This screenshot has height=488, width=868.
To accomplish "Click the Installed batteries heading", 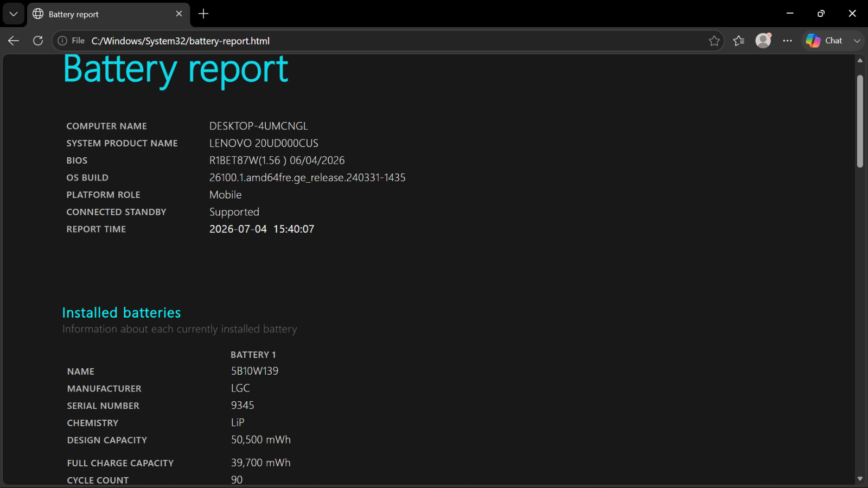I will coord(122,313).
